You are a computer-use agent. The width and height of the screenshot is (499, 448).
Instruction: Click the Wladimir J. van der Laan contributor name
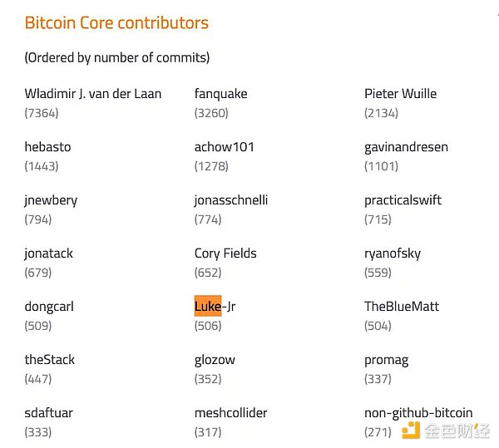pos(93,94)
